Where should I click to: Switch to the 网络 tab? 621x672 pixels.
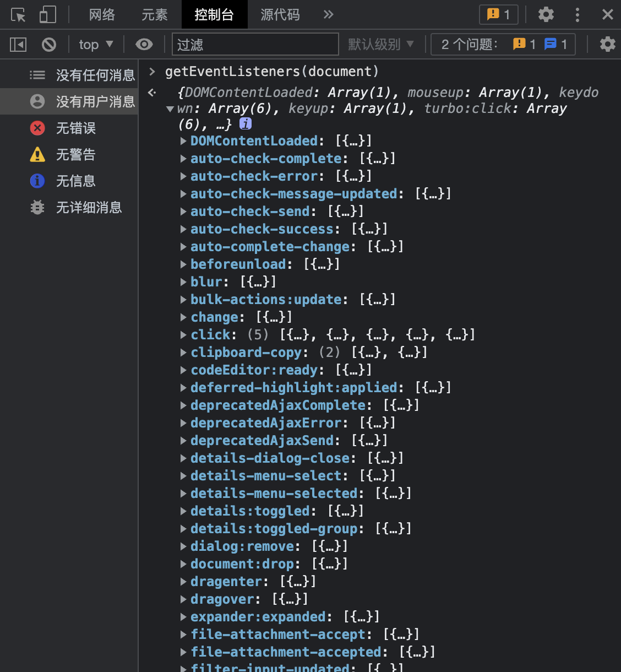(x=102, y=14)
